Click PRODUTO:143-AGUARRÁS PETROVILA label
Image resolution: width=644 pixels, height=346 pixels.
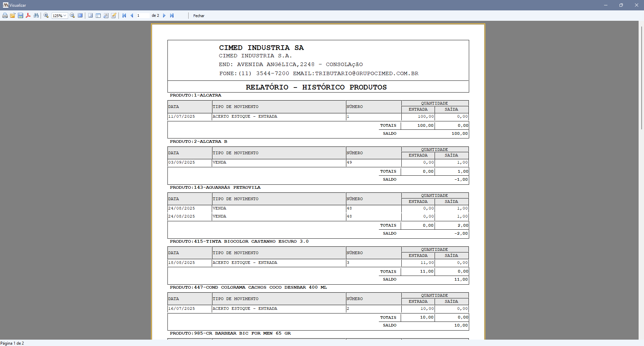click(x=215, y=187)
